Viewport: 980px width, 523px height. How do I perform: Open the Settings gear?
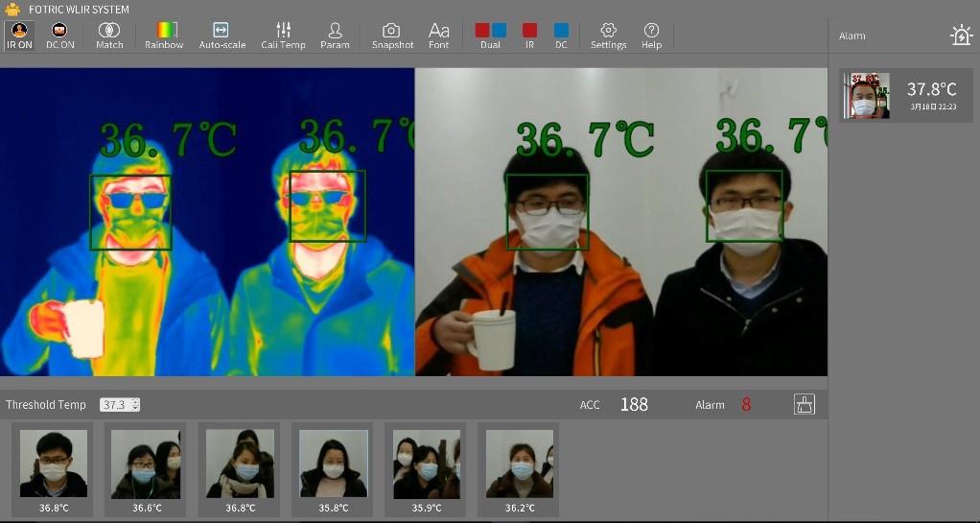[x=608, y=36]
